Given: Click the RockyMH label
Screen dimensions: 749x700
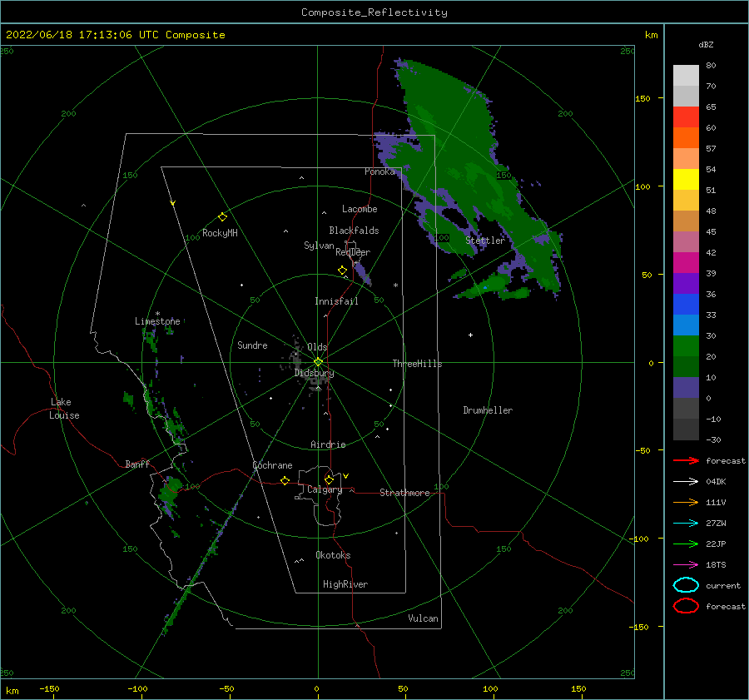Looking at the screenshot, I should tap(220, 233).
